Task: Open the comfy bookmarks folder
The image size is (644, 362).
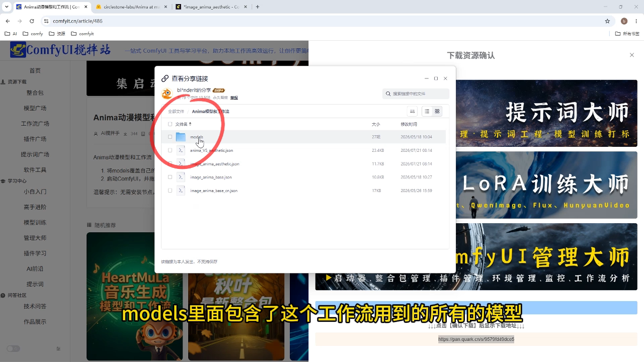Action: pos(33,34)
